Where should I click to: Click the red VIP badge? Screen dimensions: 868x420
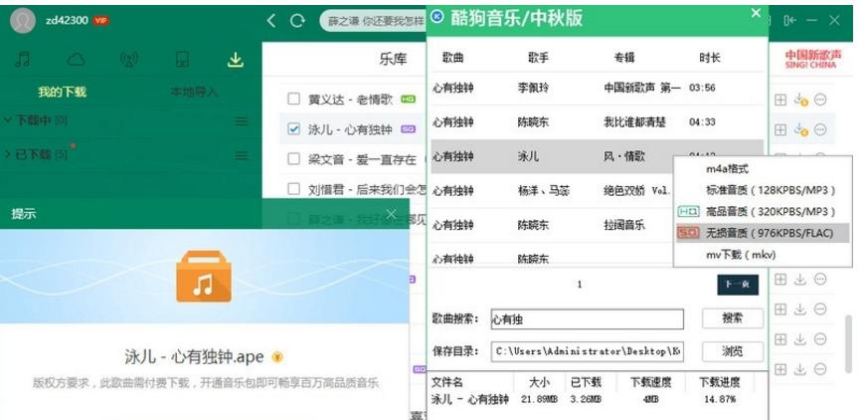100,21
